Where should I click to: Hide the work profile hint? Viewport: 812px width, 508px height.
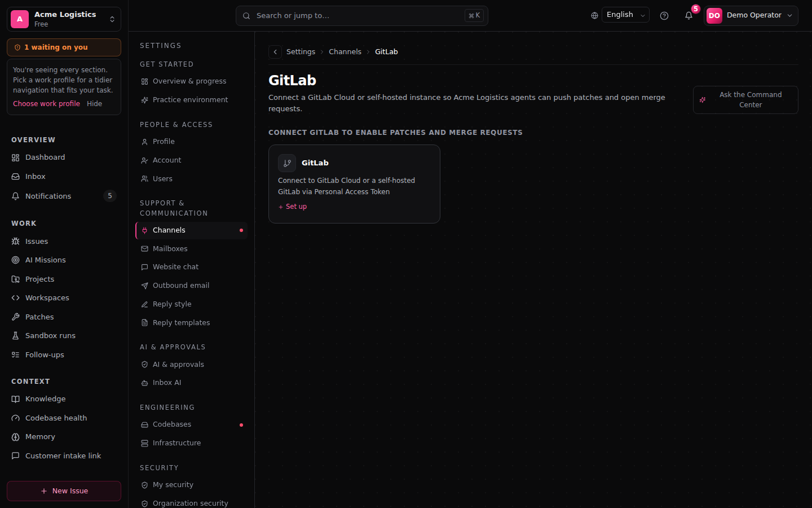point(94,104)
